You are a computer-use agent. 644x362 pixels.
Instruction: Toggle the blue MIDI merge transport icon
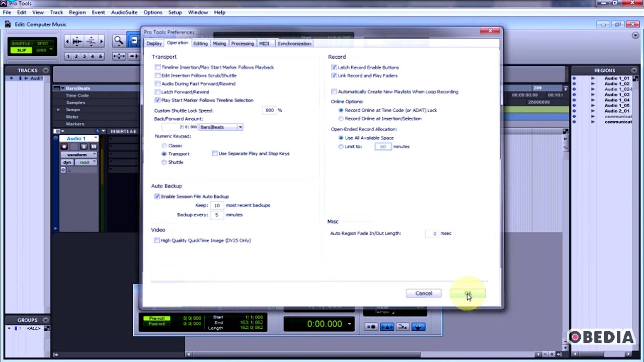click(387, 327)
